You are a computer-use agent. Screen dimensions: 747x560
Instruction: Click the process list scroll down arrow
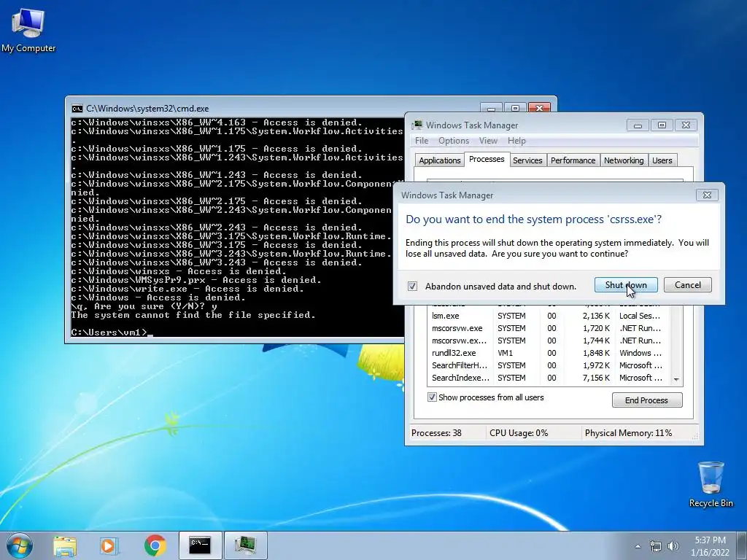[x=676, y=379]
